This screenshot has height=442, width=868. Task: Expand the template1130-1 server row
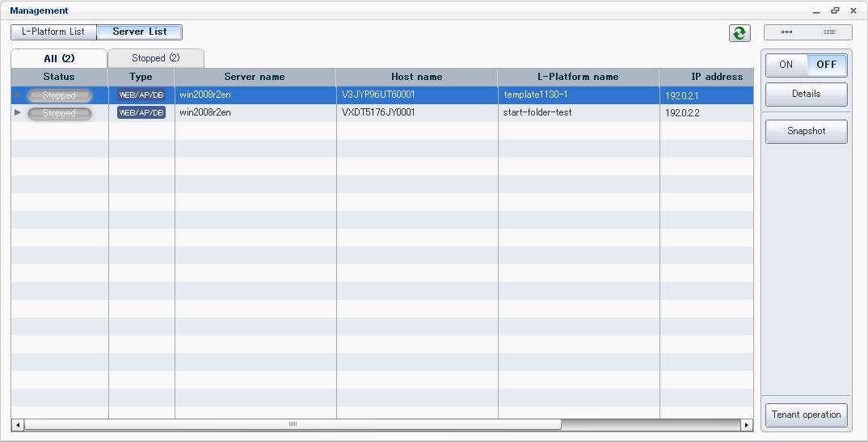[18, 95]
